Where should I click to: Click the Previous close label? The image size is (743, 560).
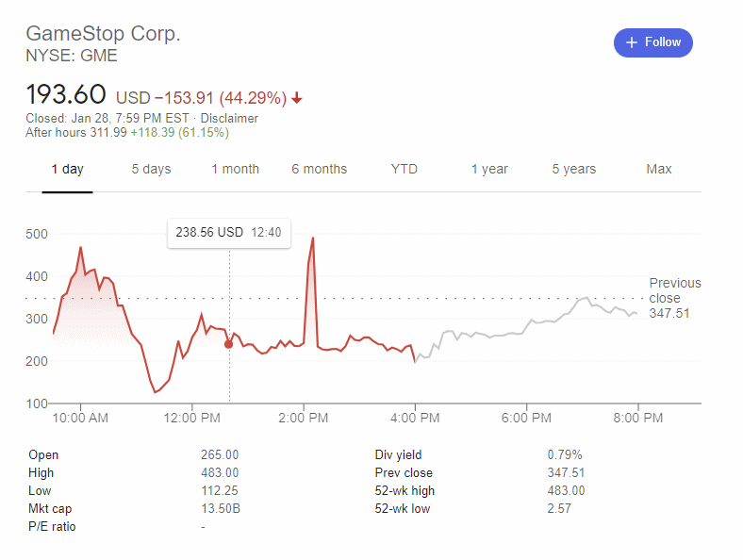675,290
